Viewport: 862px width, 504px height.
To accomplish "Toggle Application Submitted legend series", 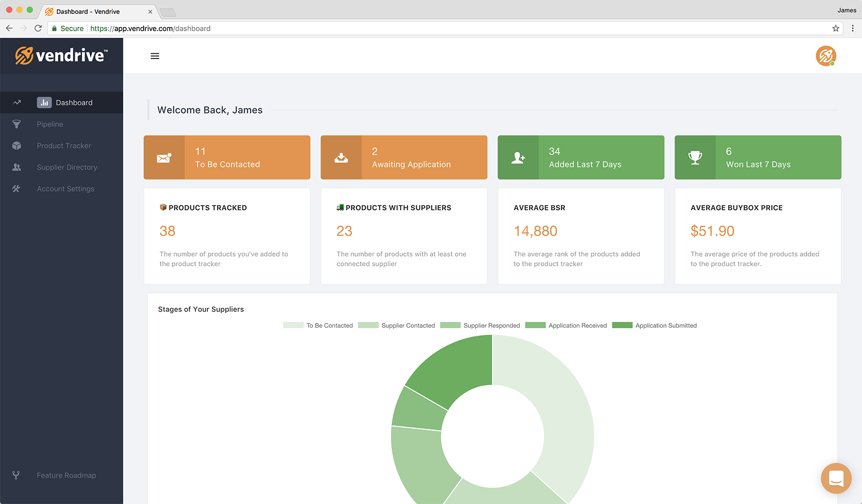I will coord(654,326).
